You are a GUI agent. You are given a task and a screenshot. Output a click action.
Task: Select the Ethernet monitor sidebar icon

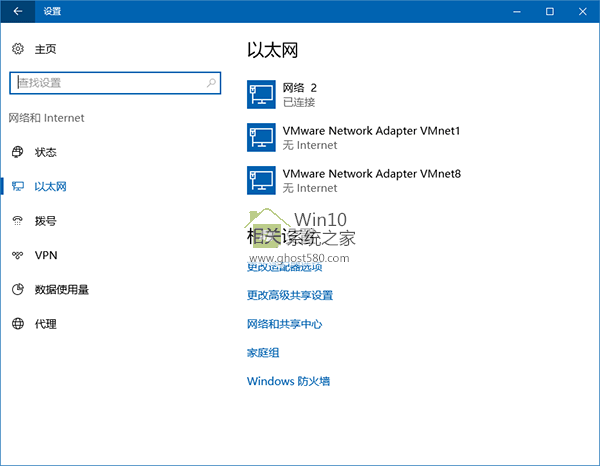pyautogui.click(x=18, y=186)
